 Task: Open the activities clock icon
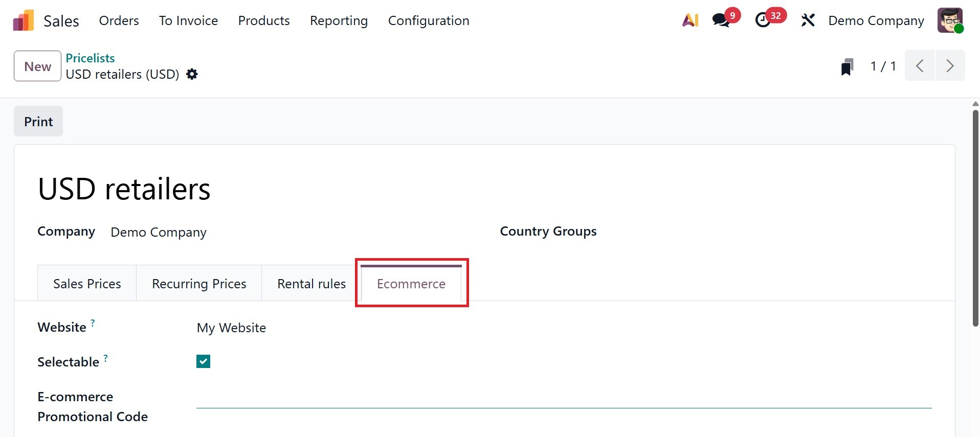pos(763,20)
